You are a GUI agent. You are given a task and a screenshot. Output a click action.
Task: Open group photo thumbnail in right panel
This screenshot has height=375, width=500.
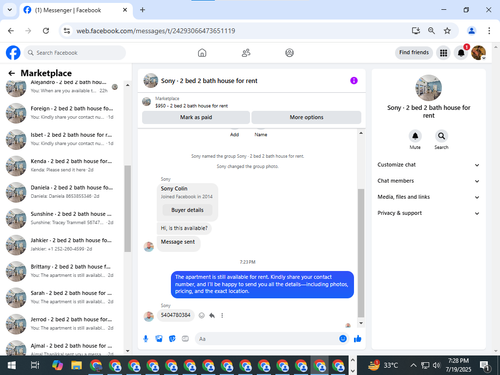coord(428,88)
